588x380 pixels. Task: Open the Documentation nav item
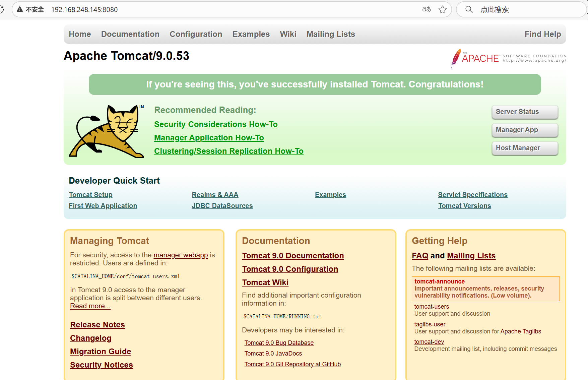(130, 34)
